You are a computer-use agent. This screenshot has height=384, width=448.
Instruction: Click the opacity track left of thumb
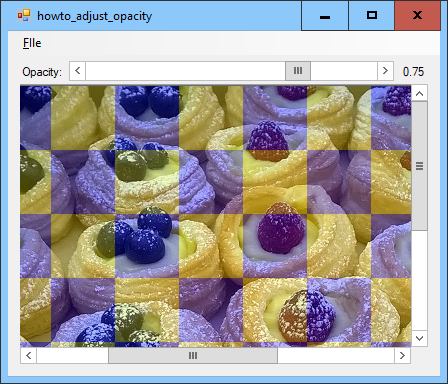click(185, 71)
